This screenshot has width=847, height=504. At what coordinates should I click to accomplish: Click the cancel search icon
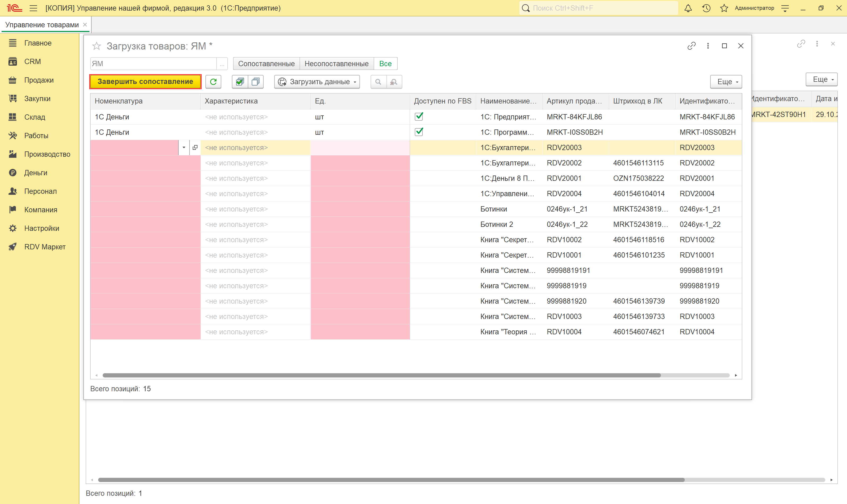tap(394, 82)
